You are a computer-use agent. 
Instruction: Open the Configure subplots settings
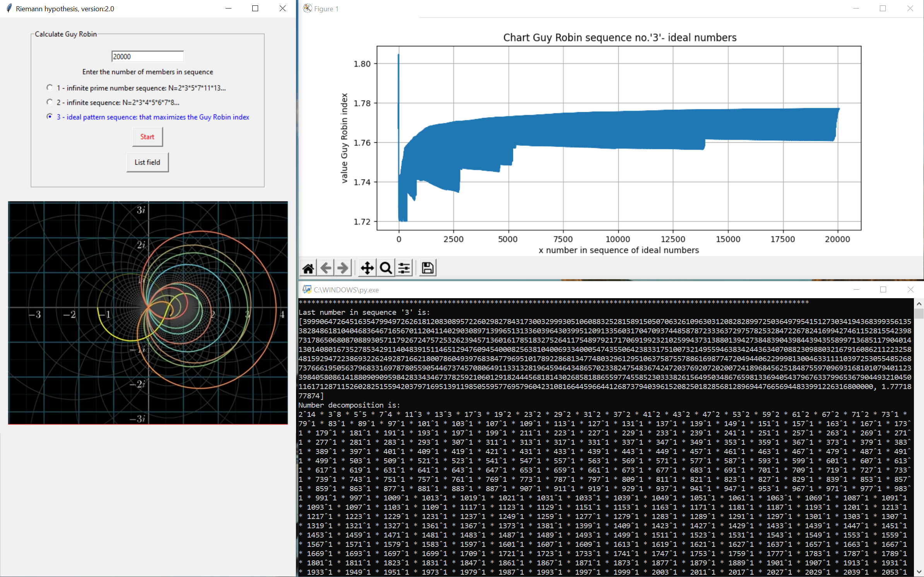[x=404, y=267]
